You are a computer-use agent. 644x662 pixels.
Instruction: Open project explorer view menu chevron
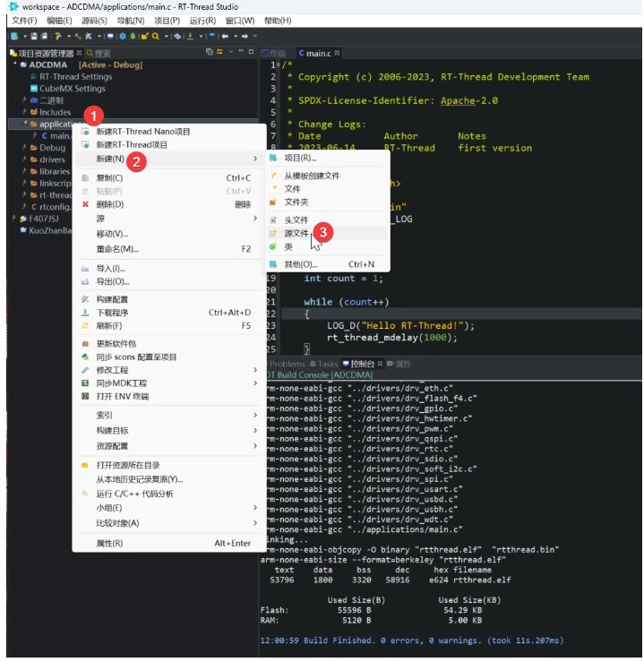tap(231, 51)
